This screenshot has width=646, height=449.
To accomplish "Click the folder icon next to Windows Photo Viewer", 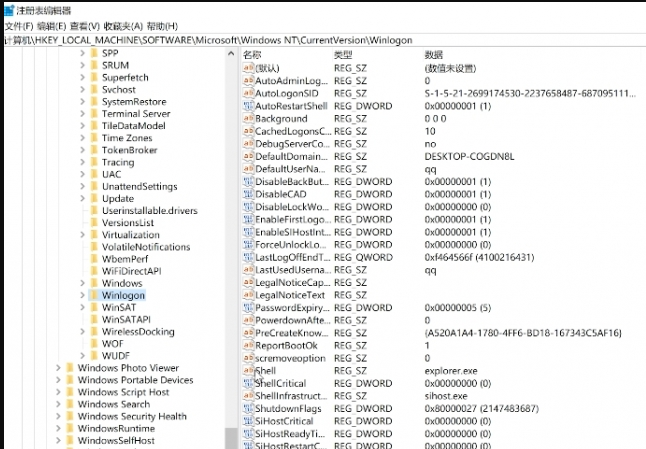I will [x=68, y=368].
